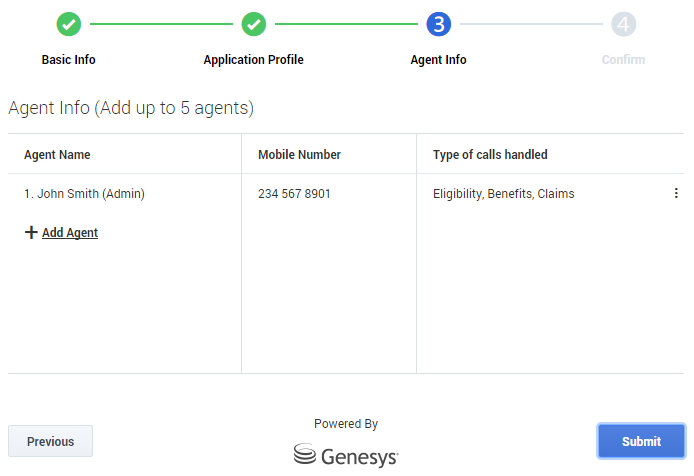The height and width of the screenshot is (476, 694).
Task: Click the Genesys logo
Action: point(346,455)
